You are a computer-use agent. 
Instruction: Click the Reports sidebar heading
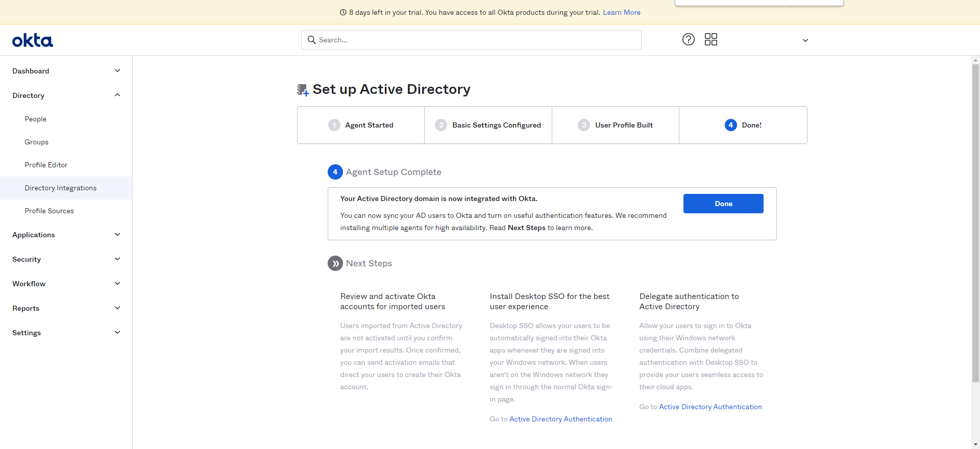(26, 308)
